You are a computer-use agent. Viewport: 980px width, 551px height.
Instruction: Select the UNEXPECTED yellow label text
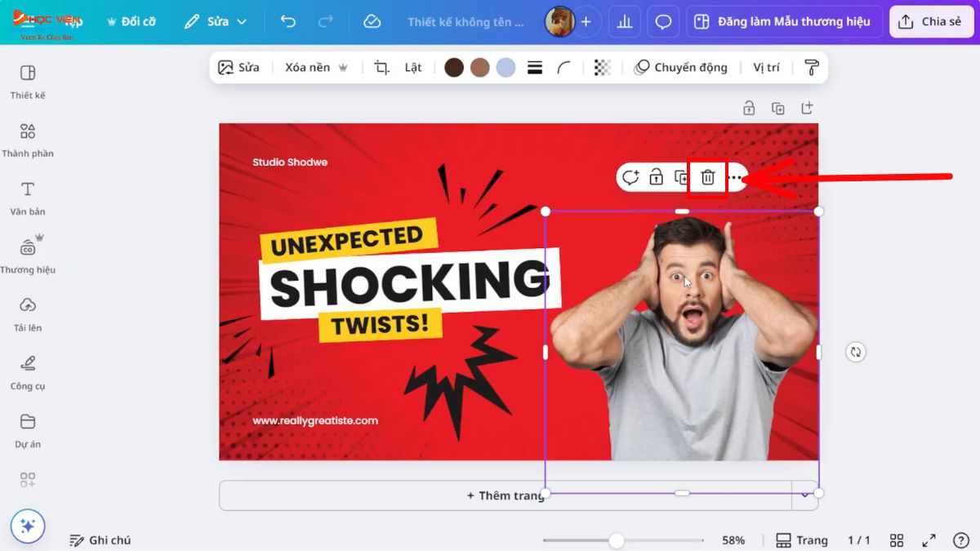point(348,241)
